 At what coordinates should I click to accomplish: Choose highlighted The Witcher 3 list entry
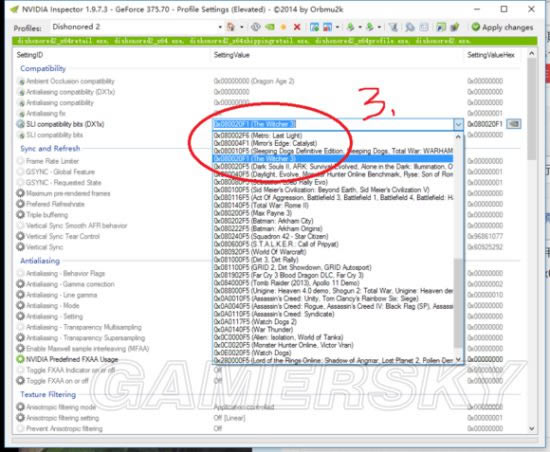click(x=333, y=158)
